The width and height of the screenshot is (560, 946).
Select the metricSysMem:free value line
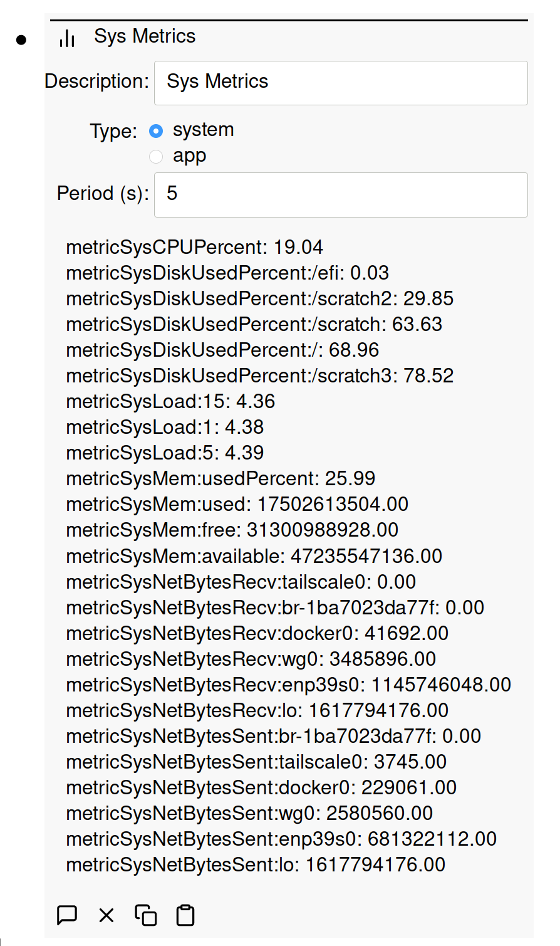[x=232, y=530]
